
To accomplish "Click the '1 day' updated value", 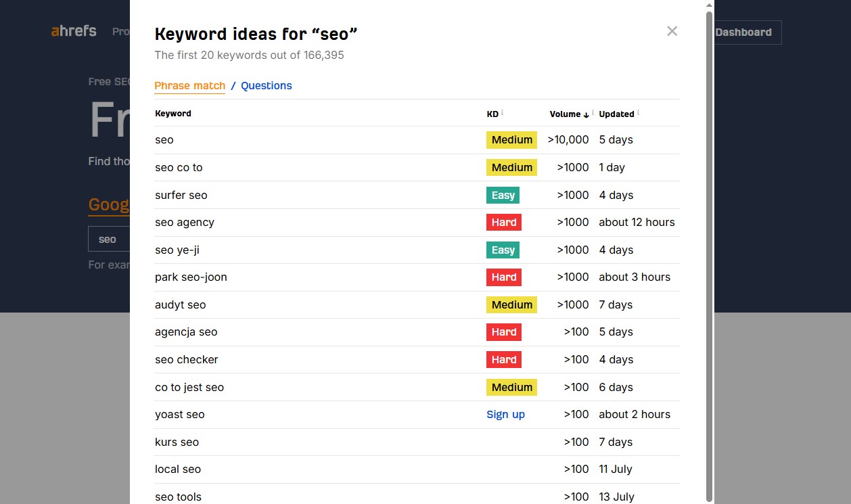I will pyautogui.click(x=612, y=168).
